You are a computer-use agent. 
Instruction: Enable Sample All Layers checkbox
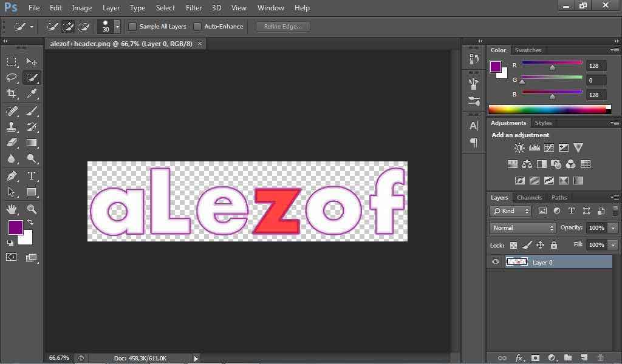tap(132, 27)
